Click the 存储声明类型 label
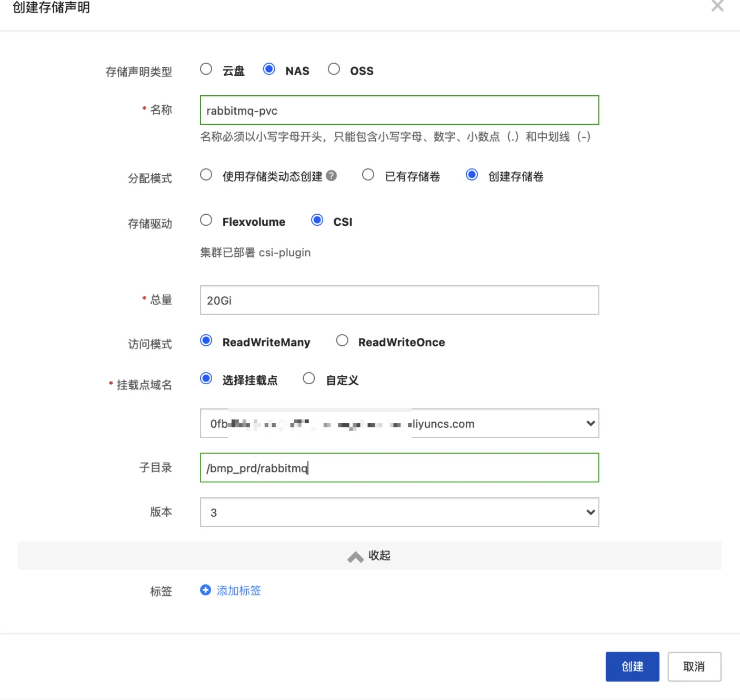 139,72
